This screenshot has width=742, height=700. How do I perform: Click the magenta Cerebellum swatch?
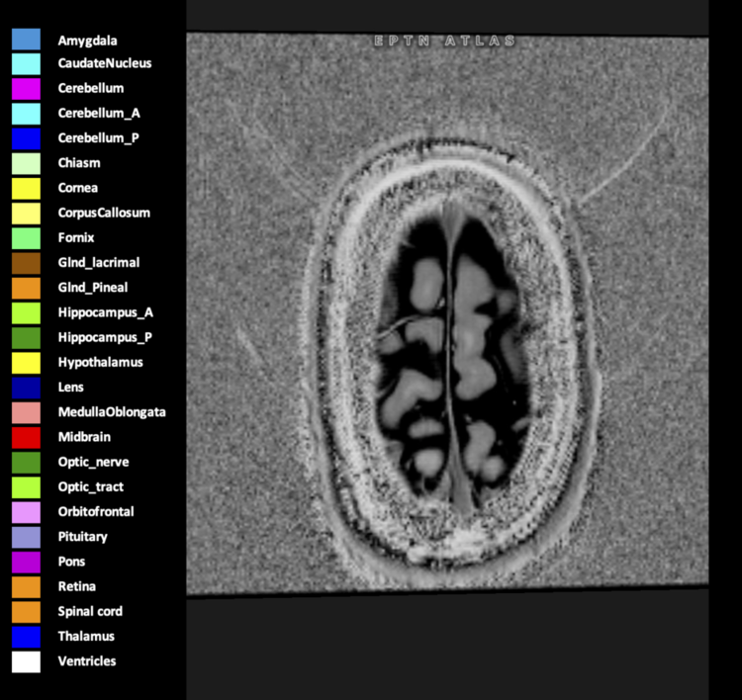pos(26,89)
